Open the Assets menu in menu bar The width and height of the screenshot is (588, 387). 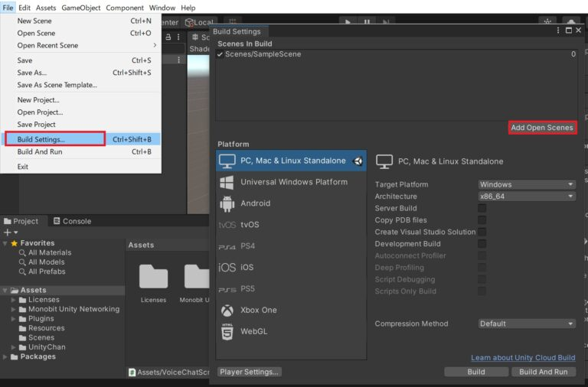[46, 8]
